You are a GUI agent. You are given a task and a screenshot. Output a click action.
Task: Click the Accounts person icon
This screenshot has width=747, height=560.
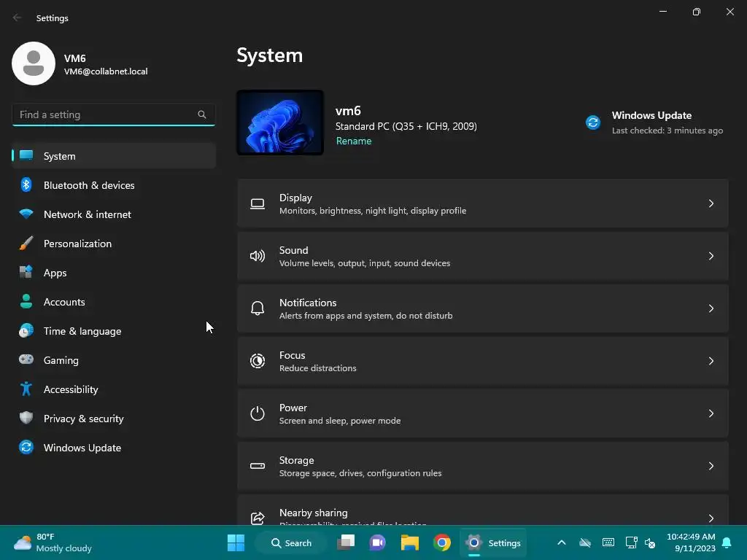(x=26, y=301)
